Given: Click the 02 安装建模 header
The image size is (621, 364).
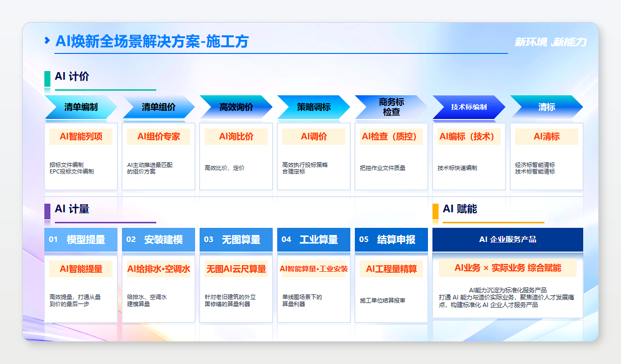Looking at the screenshot, I should (159, 239).
